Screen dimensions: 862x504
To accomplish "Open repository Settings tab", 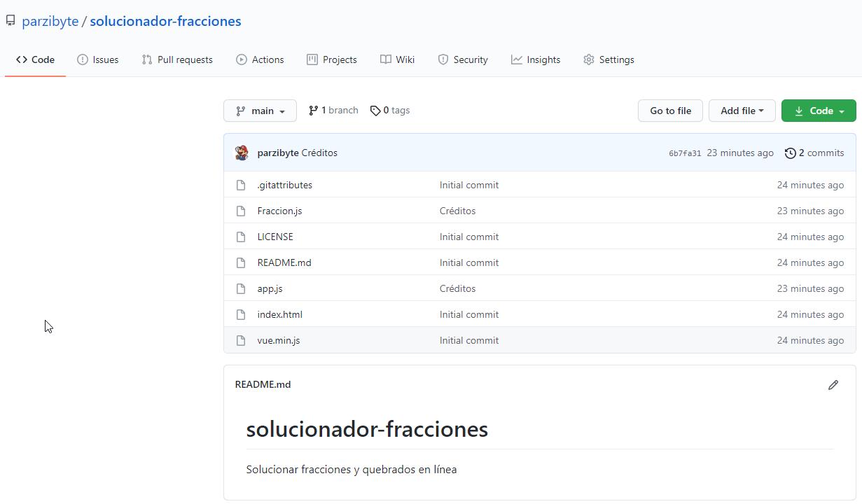I will 609,59.
